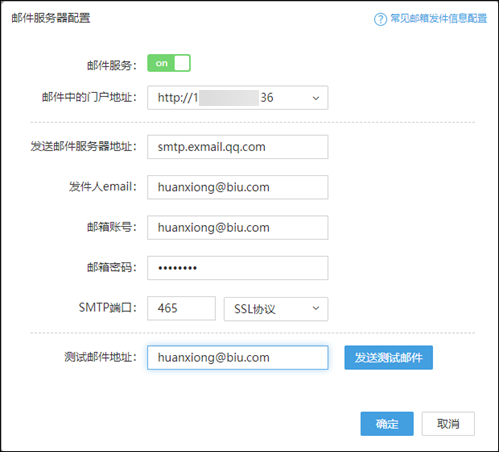
Task: Cancel the dialog with 取消
Action: (448, 424)
